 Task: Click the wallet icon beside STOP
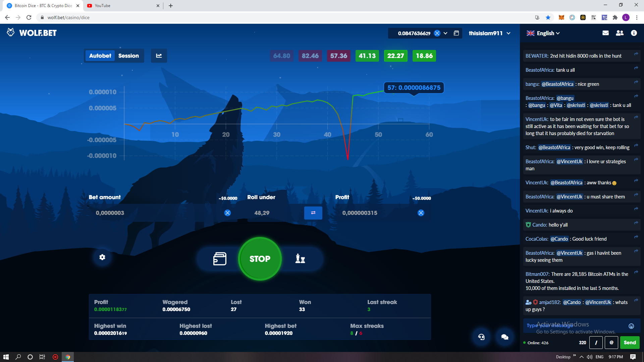pos(220,259)
